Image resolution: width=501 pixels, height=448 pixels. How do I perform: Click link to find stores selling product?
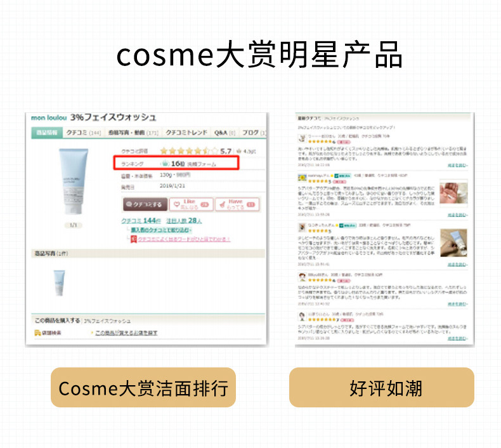[126, 333]
